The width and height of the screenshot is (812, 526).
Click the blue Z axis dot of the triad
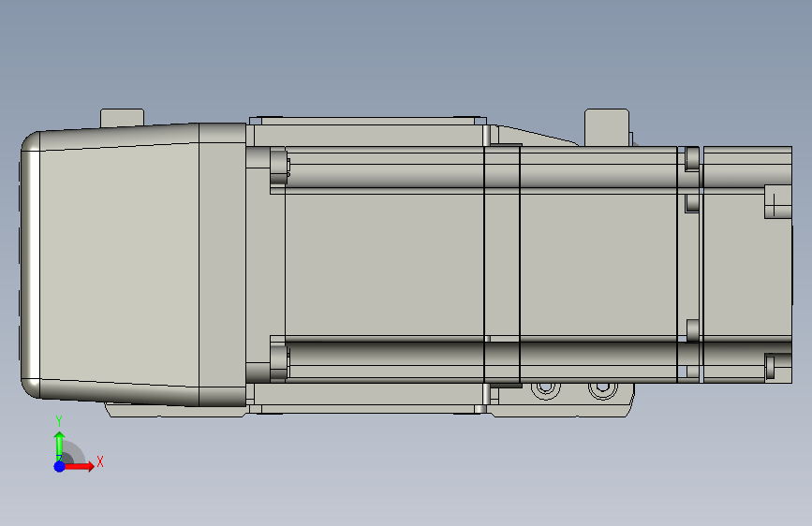59,466
